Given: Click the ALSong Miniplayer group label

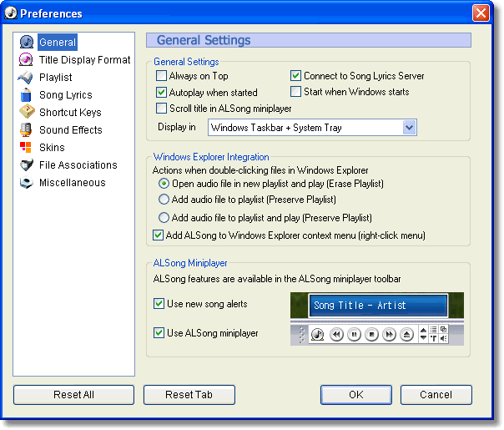Looking at the screenshot, I should tap(190, 263).
